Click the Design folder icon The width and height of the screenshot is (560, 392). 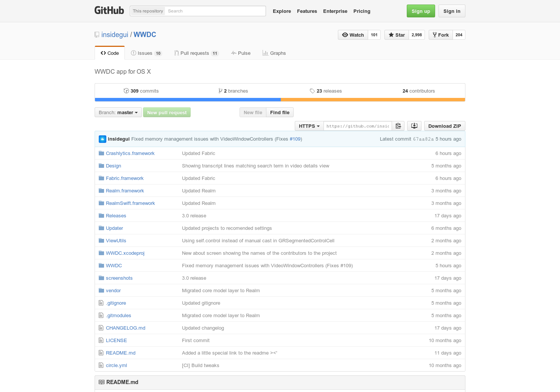click(x=101, y=166)
